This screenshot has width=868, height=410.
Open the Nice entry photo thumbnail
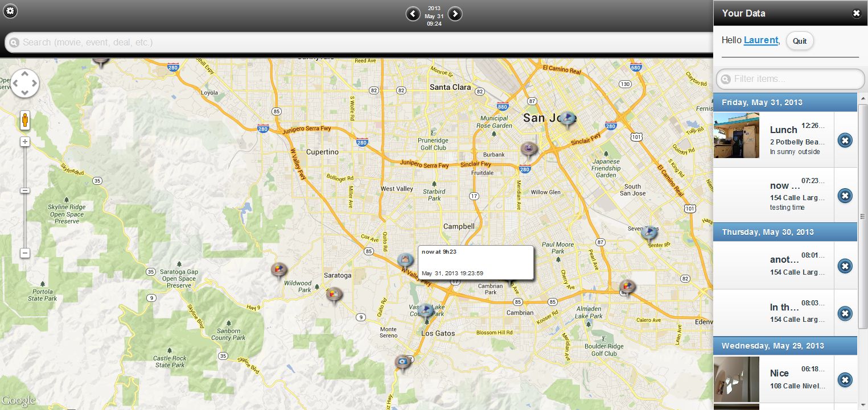pos(737,379)
